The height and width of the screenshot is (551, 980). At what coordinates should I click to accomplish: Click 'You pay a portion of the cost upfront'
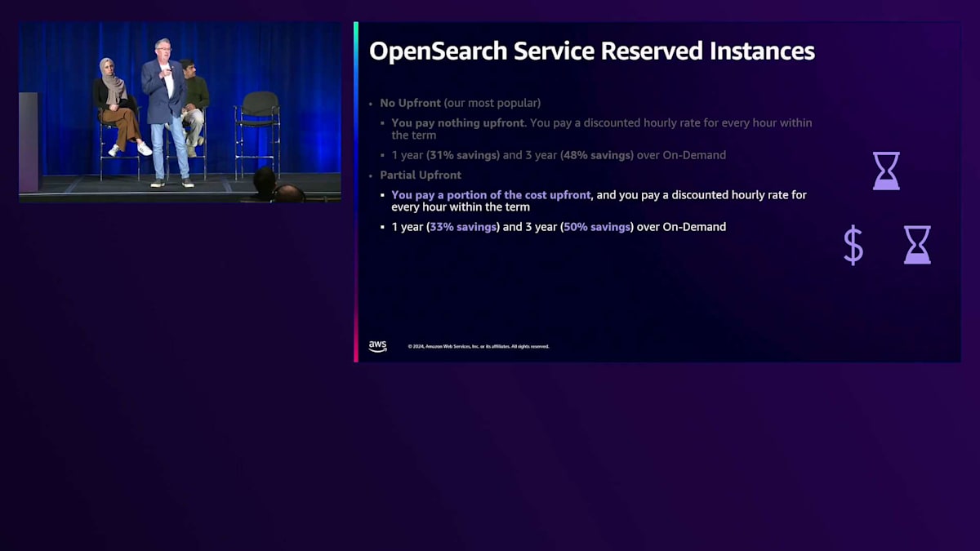tap(492, 195)
